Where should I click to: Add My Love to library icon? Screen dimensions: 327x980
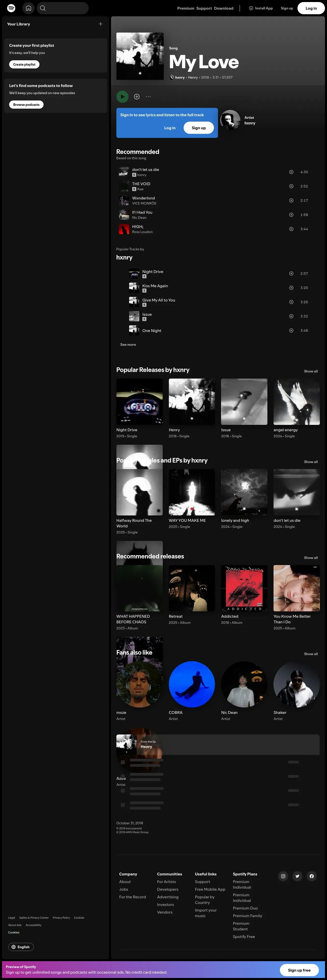tap(137, 97)
